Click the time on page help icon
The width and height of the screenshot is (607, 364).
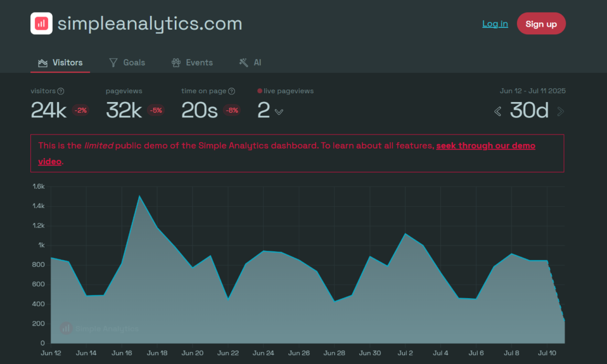point(232,91)
